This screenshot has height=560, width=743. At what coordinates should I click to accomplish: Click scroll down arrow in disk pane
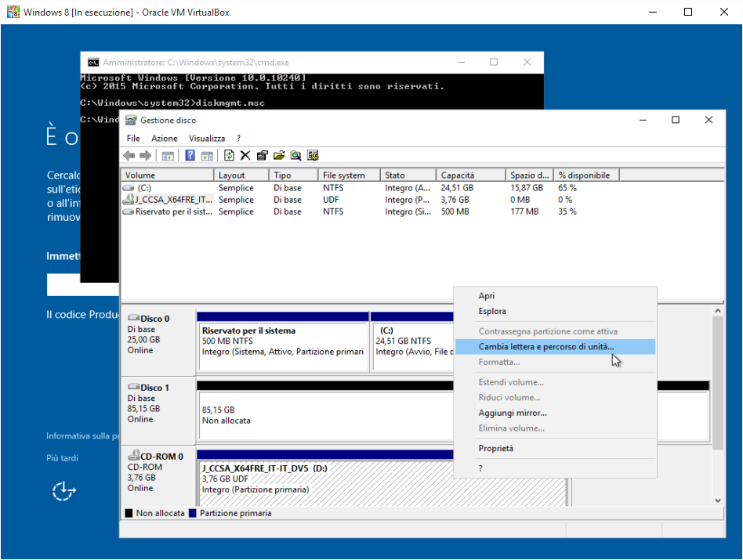click(x=718, y=500)
